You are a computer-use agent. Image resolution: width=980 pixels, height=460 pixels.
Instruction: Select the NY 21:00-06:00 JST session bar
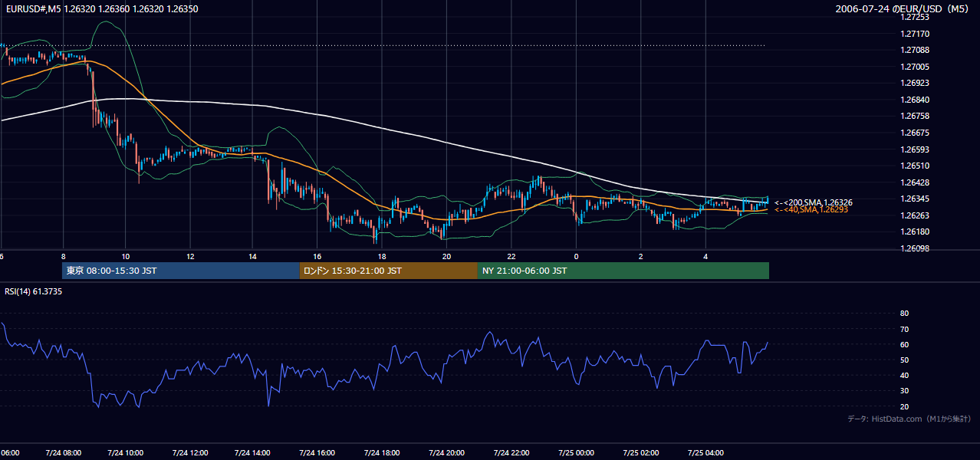[x=623, y=271]
